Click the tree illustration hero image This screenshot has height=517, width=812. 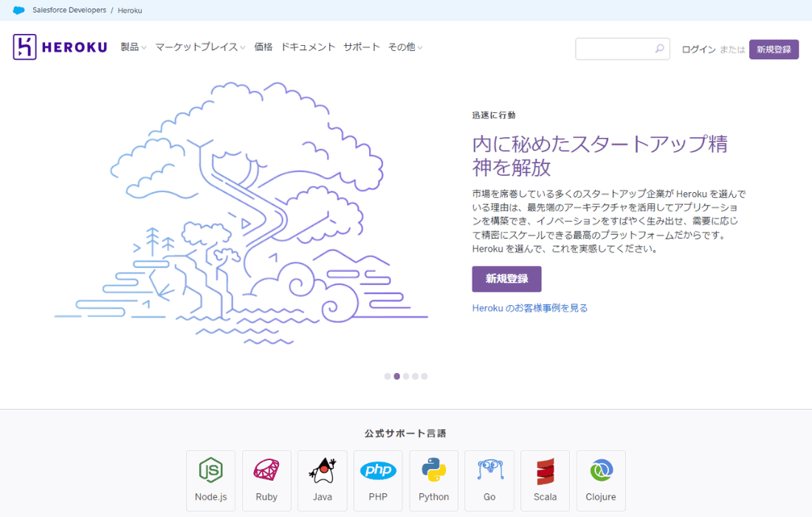pos(241,213)
